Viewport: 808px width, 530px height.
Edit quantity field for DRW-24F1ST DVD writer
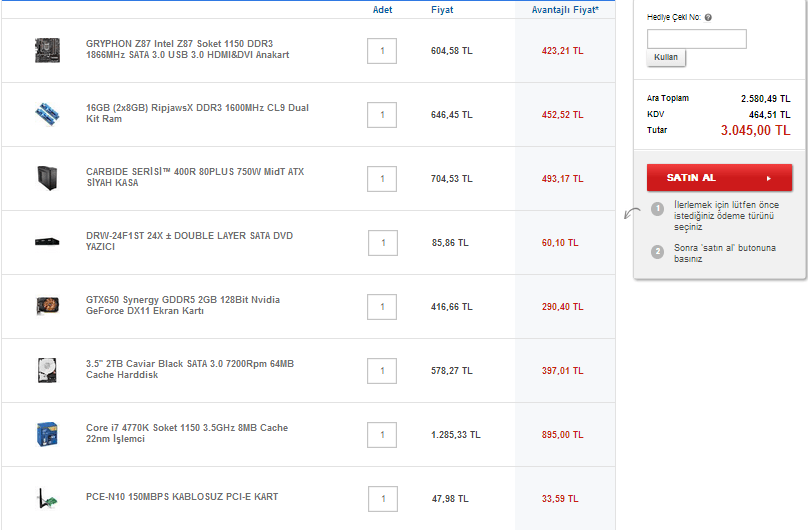pyautogui.click(x=383, y=243)
